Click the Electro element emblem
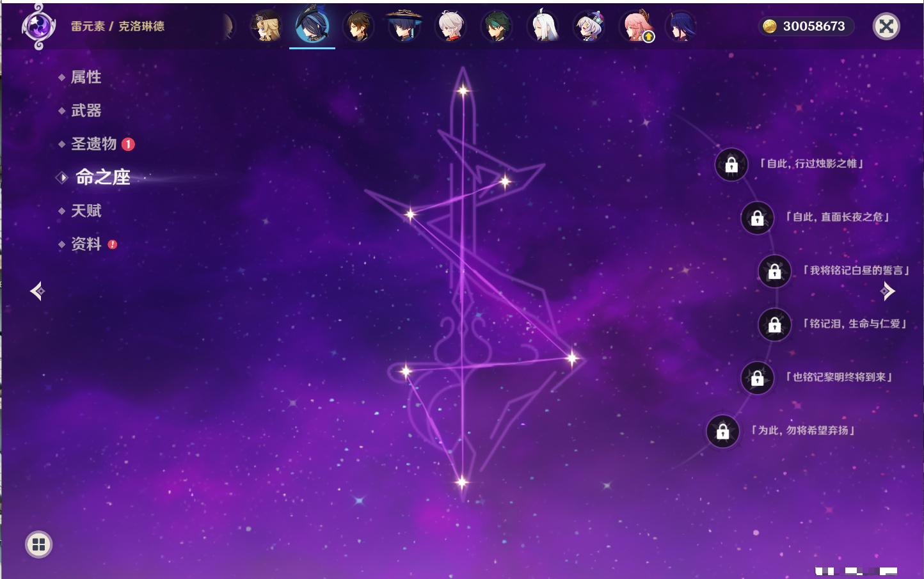 tap(38, 26)
